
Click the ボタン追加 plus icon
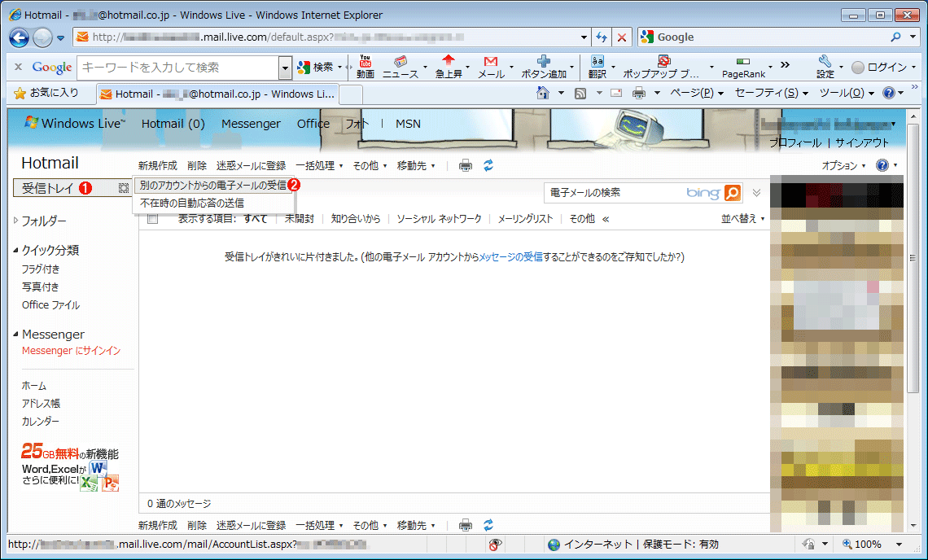[543, 67]
